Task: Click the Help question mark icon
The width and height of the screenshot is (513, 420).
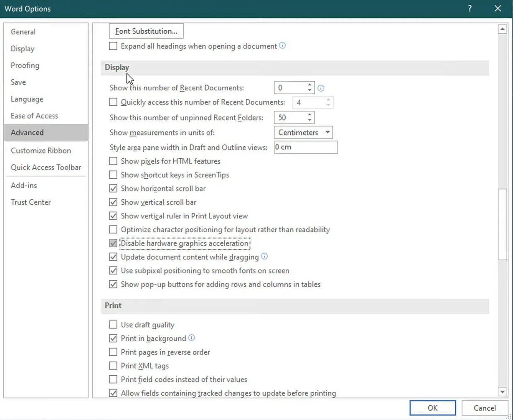Action: [x=469, y=9]
